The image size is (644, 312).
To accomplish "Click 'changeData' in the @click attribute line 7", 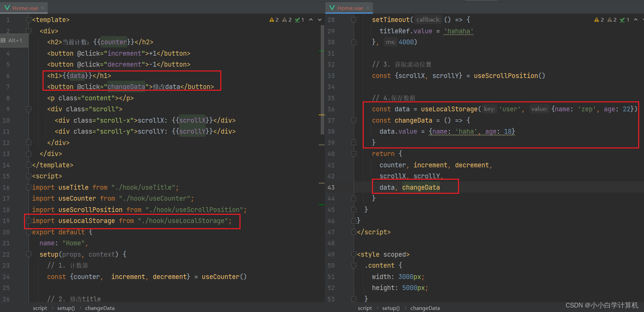I will coord(126,87).
